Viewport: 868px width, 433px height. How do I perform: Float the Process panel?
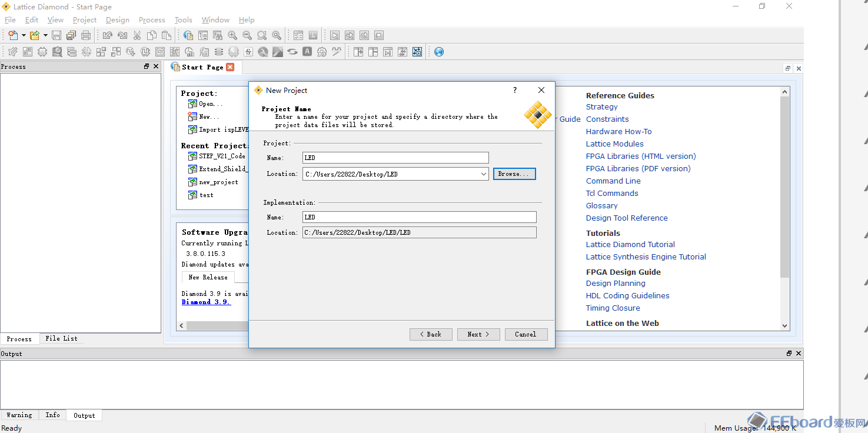click(147, 66)
